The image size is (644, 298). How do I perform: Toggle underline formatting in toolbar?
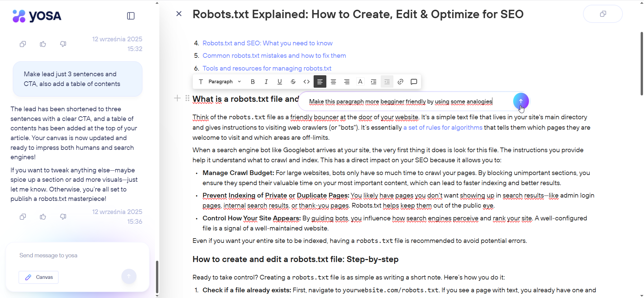click(280, 82)
